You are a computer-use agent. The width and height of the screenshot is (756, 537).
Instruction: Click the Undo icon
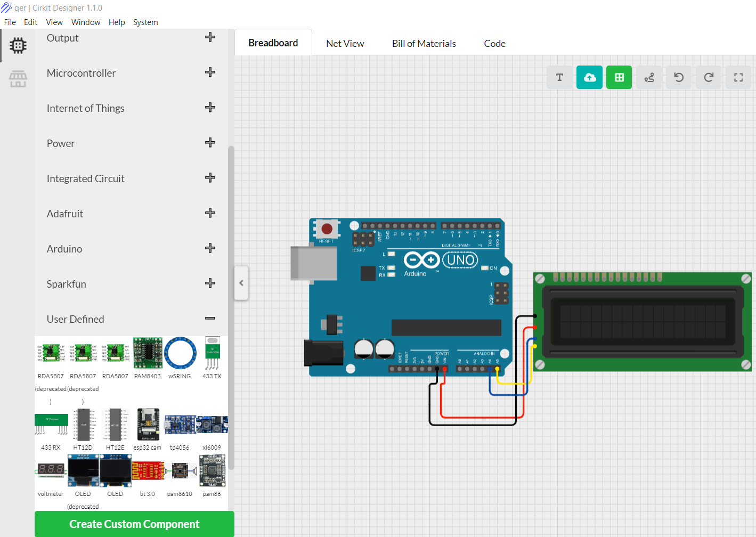tap(678, 77)
